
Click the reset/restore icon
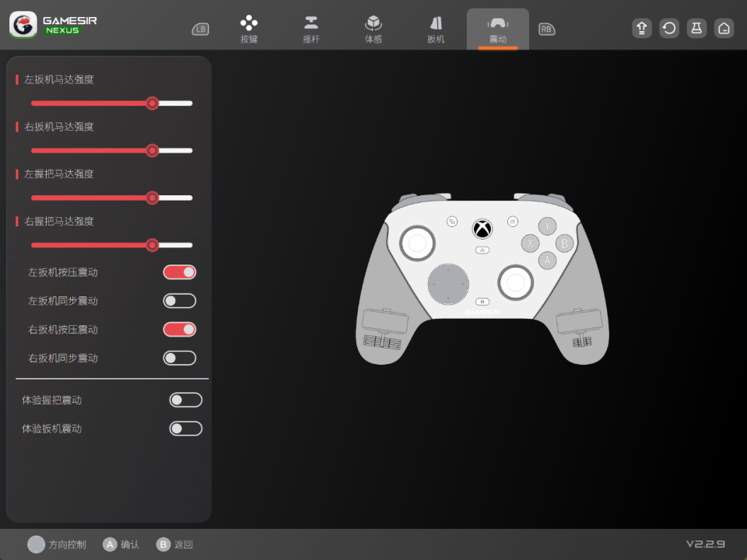coord(669,29)
